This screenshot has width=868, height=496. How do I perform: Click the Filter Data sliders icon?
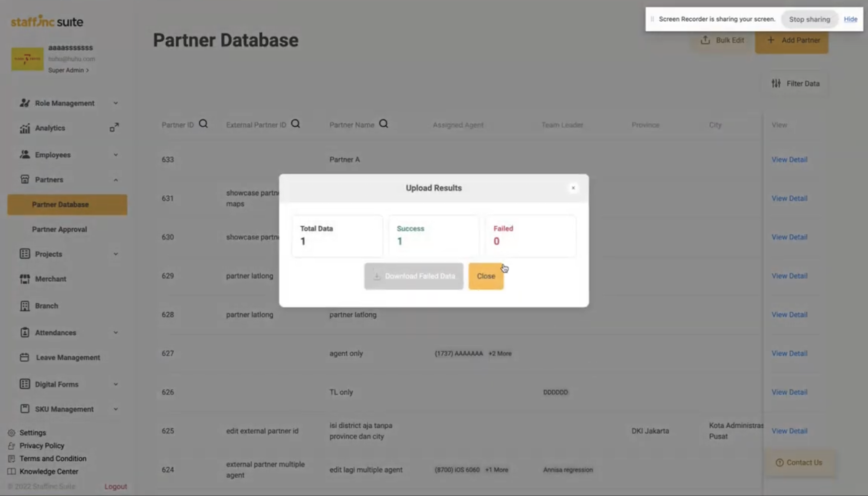pyautogui.click(x=776, y=83)
